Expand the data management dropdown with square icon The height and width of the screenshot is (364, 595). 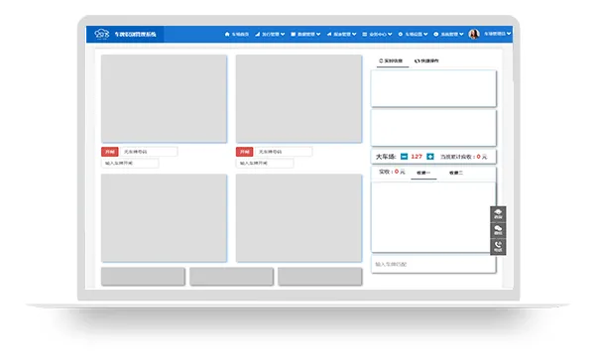[x=305, y=34]
